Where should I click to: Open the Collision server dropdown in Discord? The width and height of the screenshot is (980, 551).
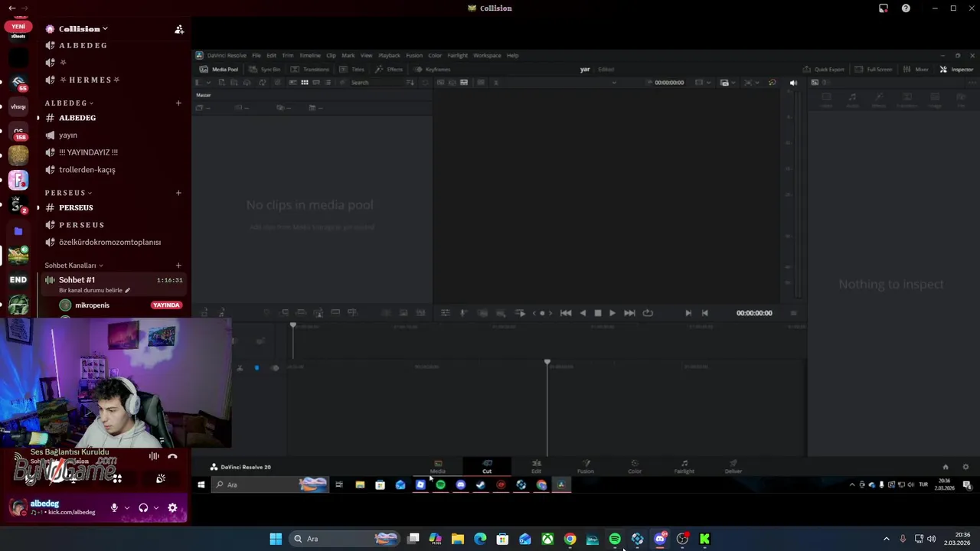point(83,29)
